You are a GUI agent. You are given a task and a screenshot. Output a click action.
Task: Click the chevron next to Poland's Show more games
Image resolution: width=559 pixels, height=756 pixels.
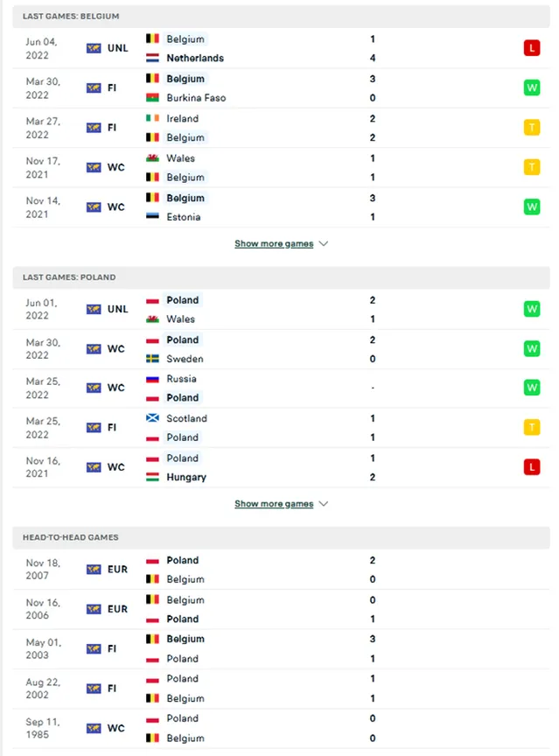coord(324,503)
